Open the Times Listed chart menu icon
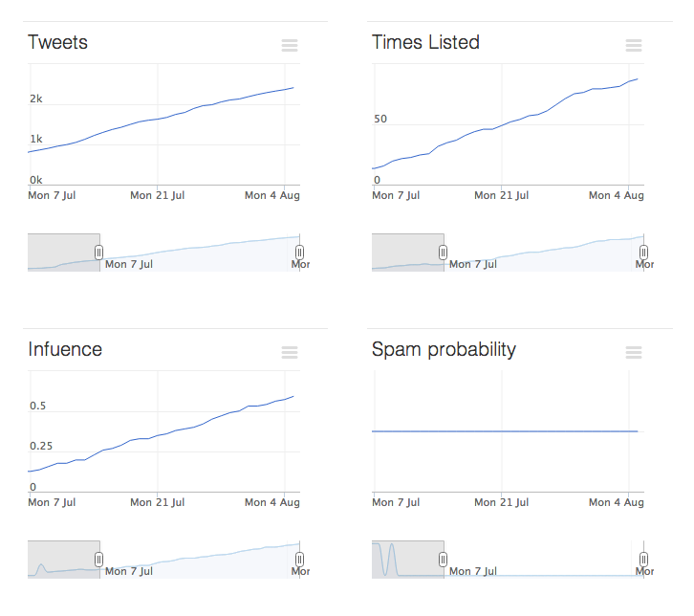The image size is (694, 616). click(x=634, y=46)
